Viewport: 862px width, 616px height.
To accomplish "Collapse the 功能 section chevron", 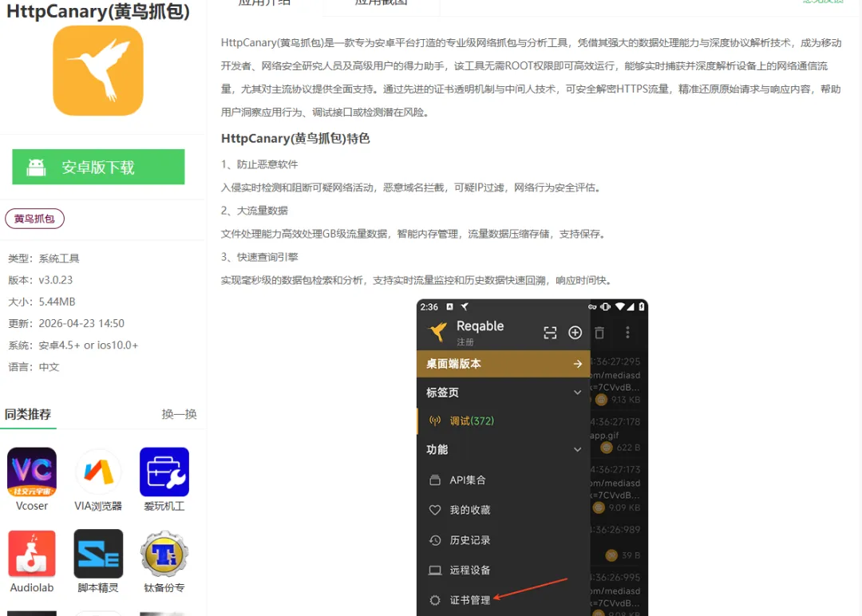I will [x=577, y=449].
